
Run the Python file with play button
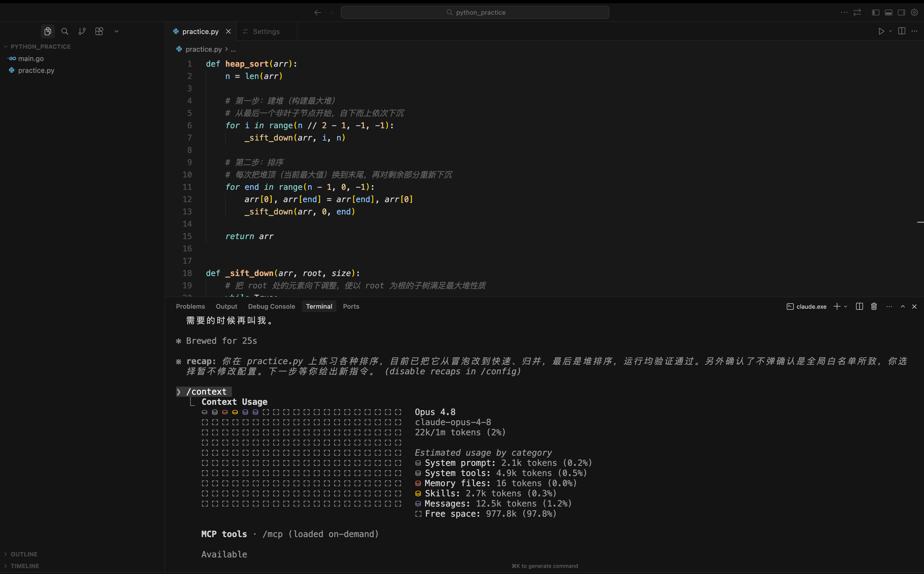click(x=881, y=31)
